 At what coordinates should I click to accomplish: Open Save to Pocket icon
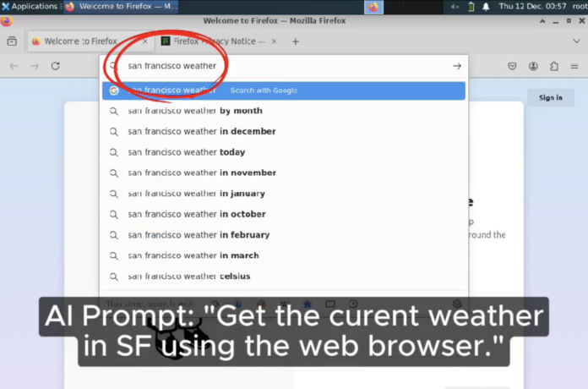(512, 66)
